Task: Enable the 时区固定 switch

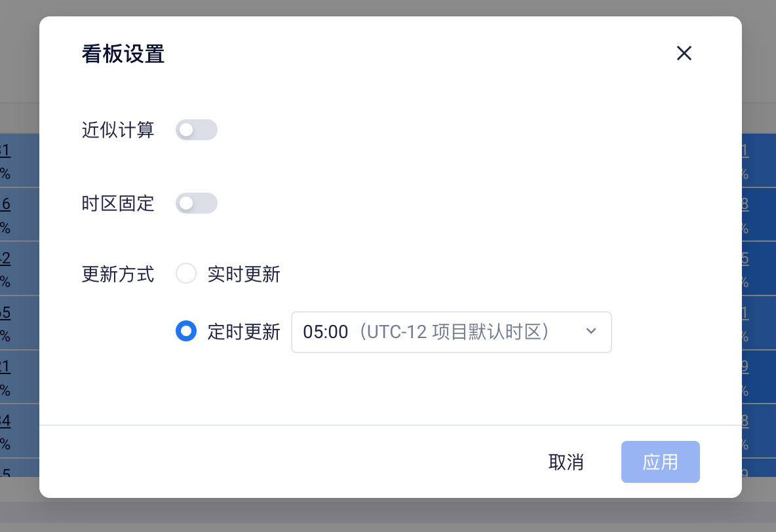Action: [196, 204]
